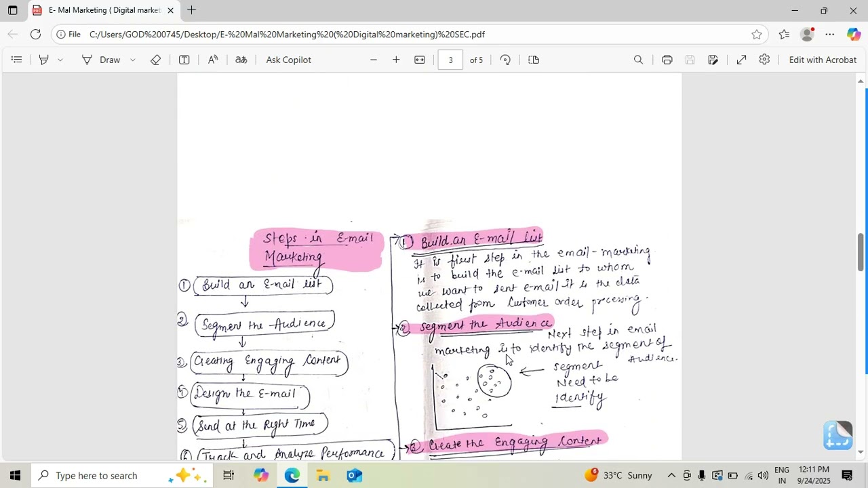
Task: Rotate the PDF page
Action: point(505,60)
